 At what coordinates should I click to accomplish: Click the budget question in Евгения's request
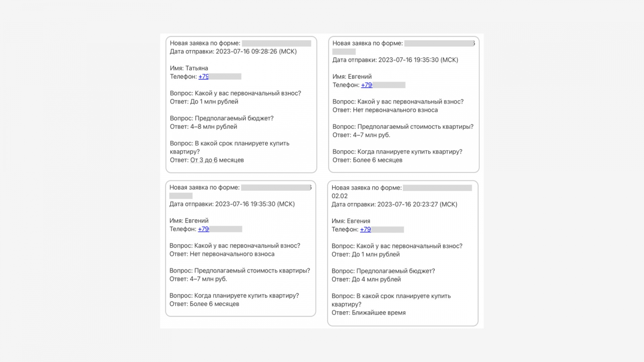point(383,271)
